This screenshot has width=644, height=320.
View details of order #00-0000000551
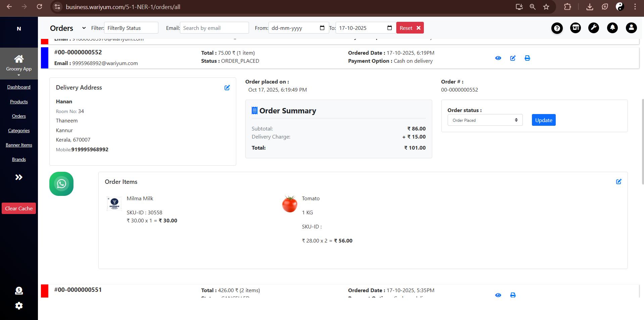tap(498, 295)
